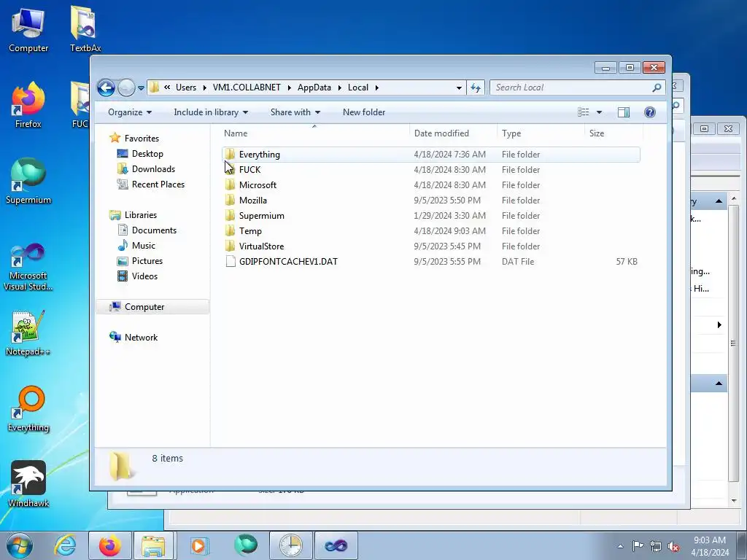Click the VM1.COLLABNET breadcrumb segment
This screenshot has width=747, height=560.
coord(247,87)
